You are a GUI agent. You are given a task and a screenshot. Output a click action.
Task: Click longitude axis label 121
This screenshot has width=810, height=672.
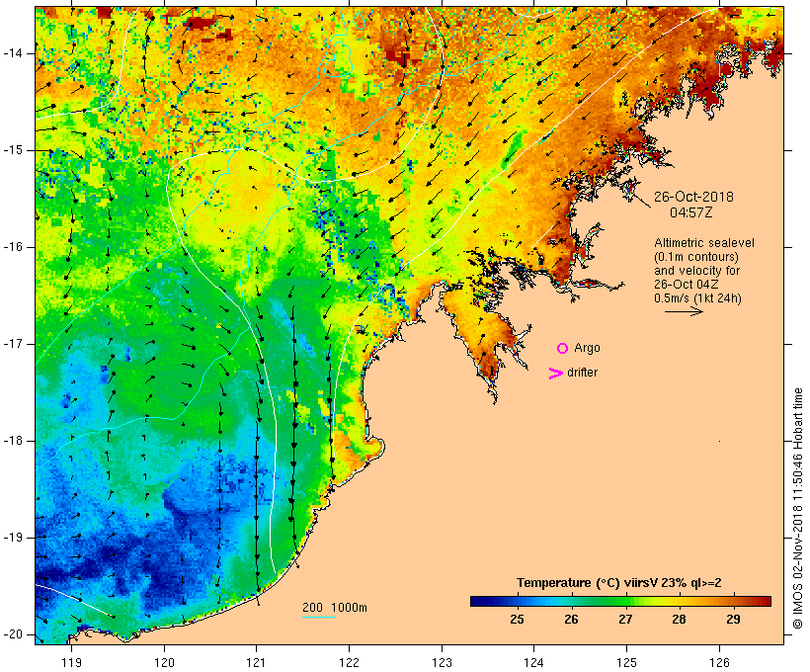pyautogui.click(x=257, y=662)
